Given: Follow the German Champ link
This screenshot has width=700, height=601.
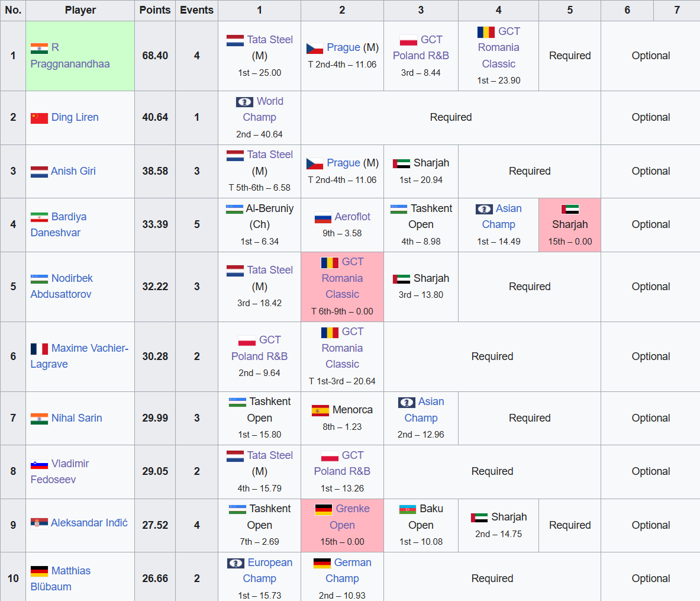Looking at the screenshot, I should click(x=352, y=563).
